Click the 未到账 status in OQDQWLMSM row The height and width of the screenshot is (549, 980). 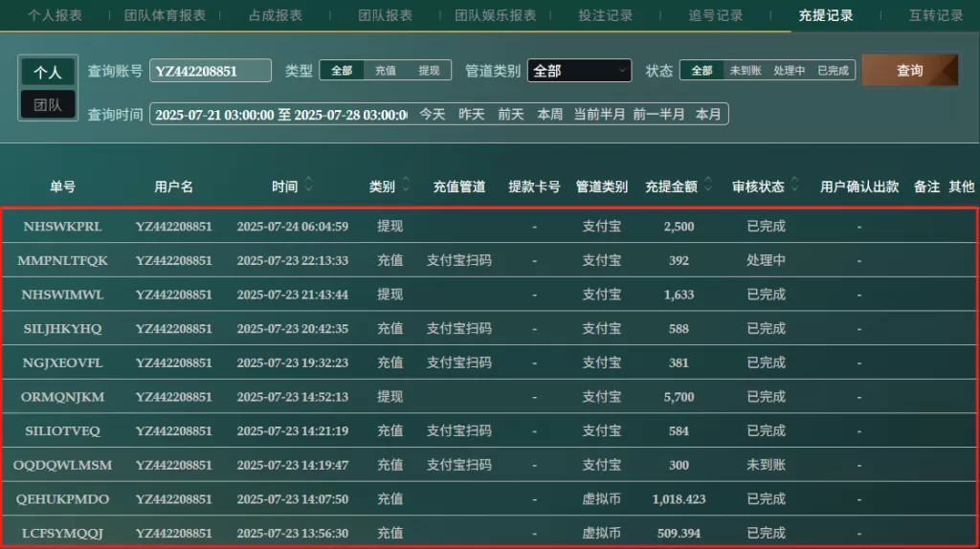tap(766, 465)
